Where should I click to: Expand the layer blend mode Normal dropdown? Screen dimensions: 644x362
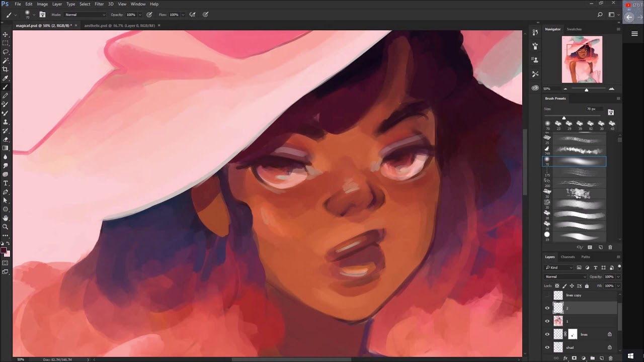566,277
